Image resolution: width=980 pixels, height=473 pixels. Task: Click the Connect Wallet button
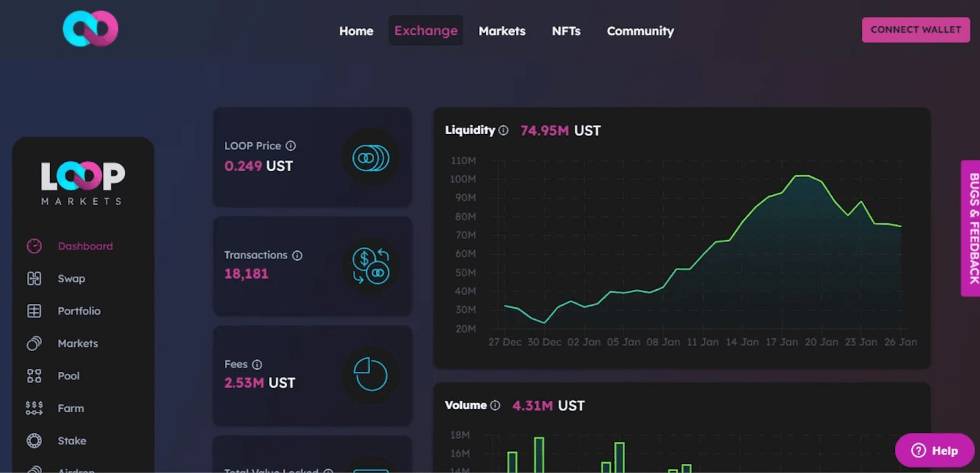pyautogui.click(x=916, y=30)
